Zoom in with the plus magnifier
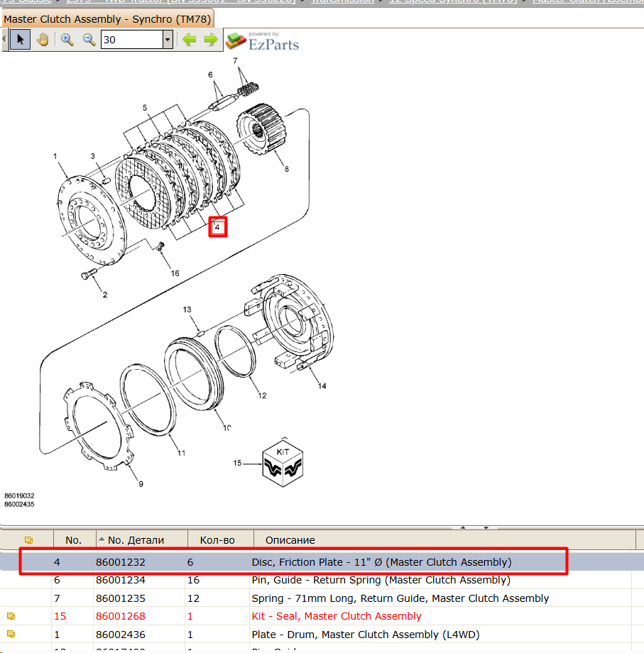The width and height of the screenshot is (644, 653). (67, 40)
